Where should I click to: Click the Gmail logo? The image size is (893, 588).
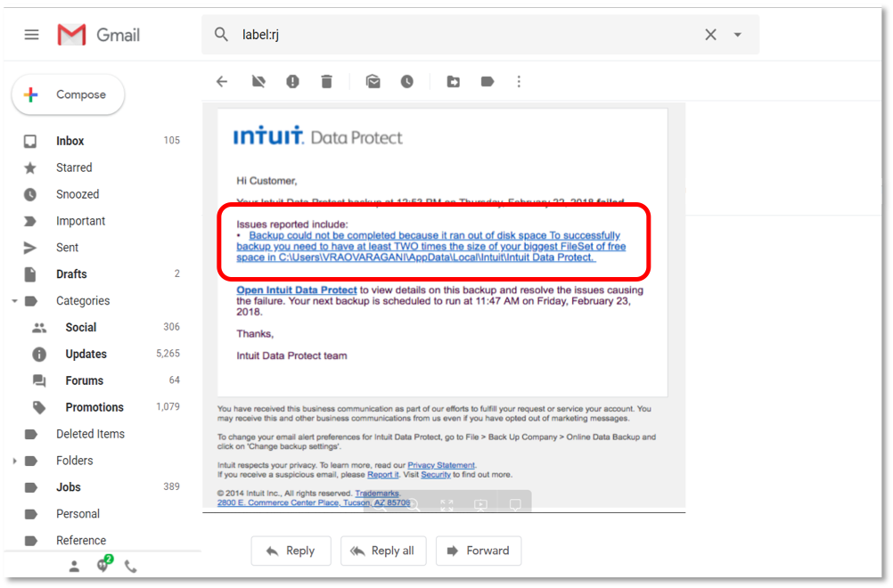pyautogui.click(x=99, y=36)
